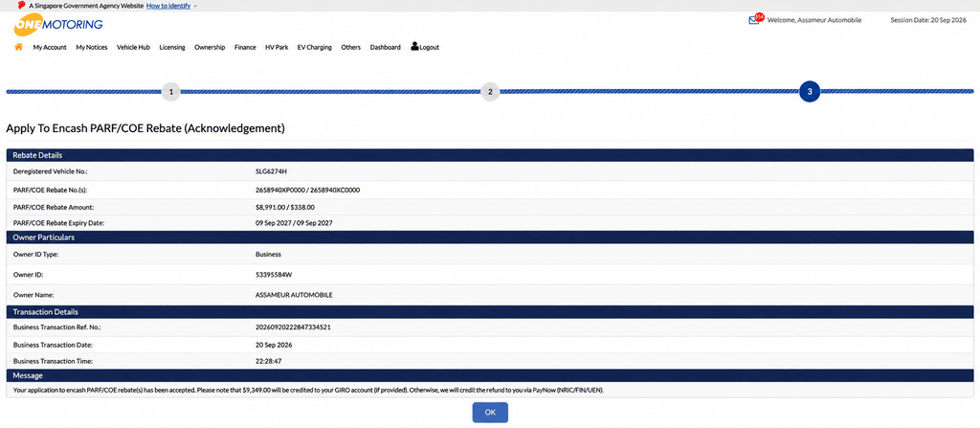
Task: Click transaction date value 20 Sep 2026
Action: [274, 345]
